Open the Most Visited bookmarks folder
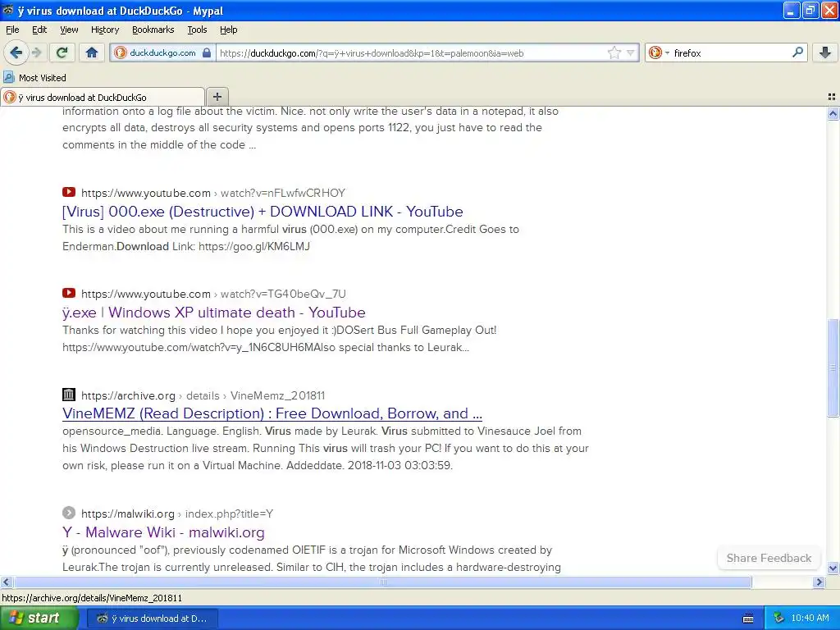The height and width of the screenshot is (630, 840). [x=34, y=78]
